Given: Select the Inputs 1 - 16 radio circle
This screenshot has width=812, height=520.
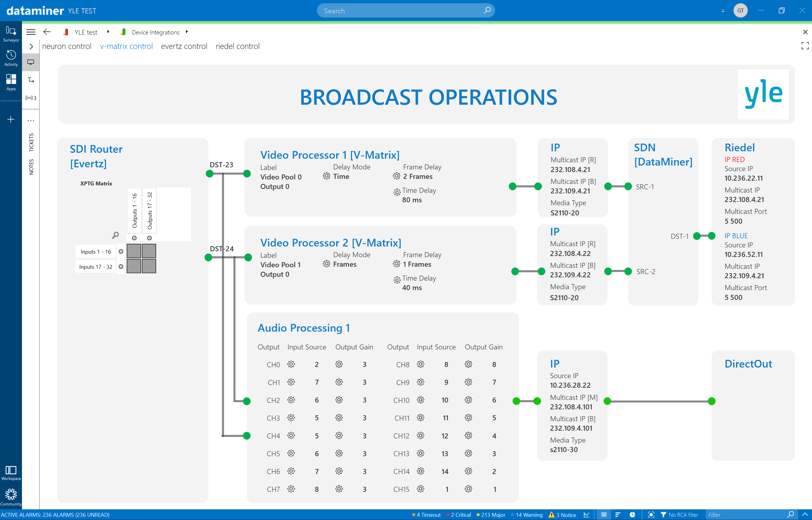Looking at the screenshot, I should (x=121, y=252).
